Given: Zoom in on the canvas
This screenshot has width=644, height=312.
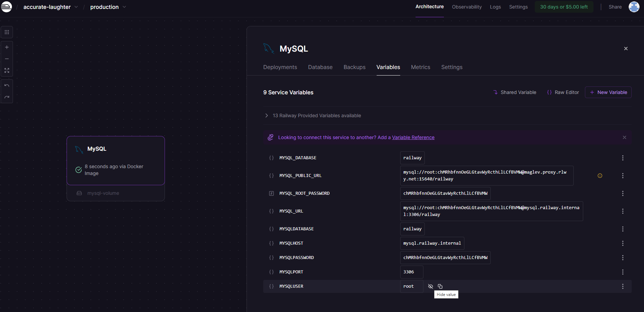Looking at the screenshot, I should [7, 47].
